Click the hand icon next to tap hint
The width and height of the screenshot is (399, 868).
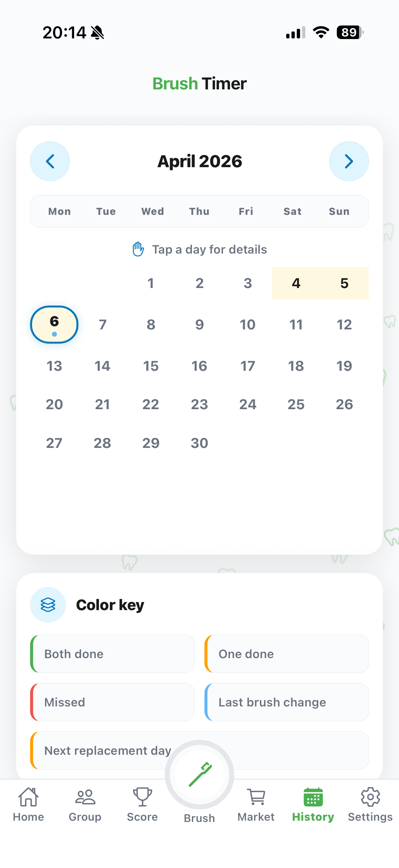click(137, 249)
